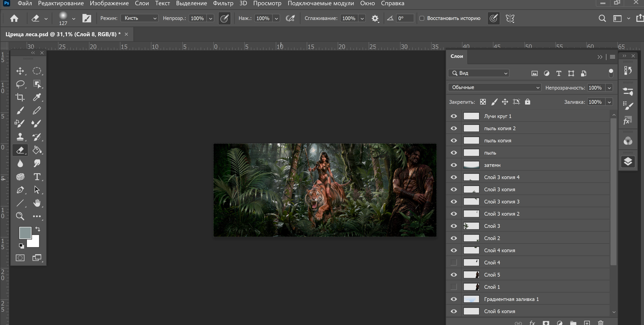Select the Pencil tool
This screenshot has width=644, height=325.
(37, 110)
